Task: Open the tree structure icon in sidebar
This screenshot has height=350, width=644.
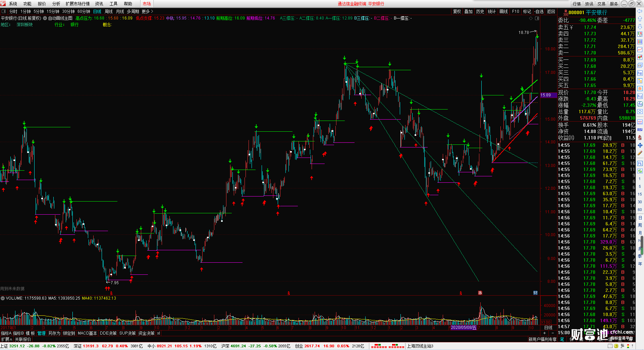Action: pyautogui.click(x=640, y=81)
